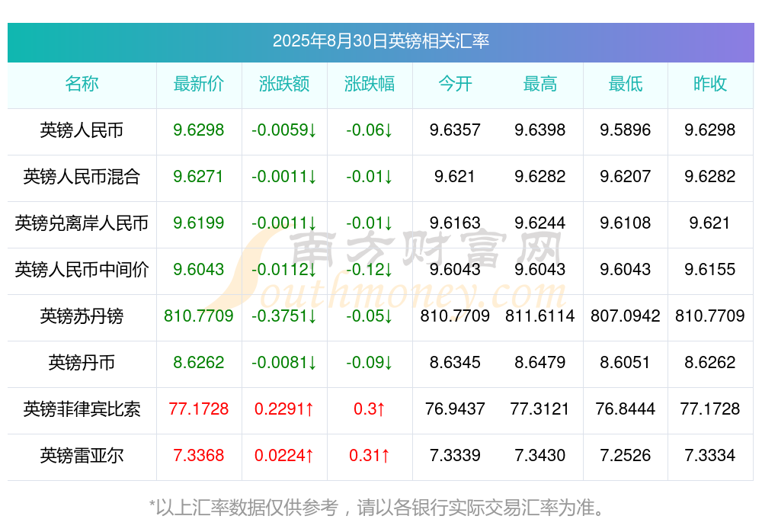Viewport: 762px width, 532px height.
Task: Click the previous close 7.3334
Action: (710, 455)
